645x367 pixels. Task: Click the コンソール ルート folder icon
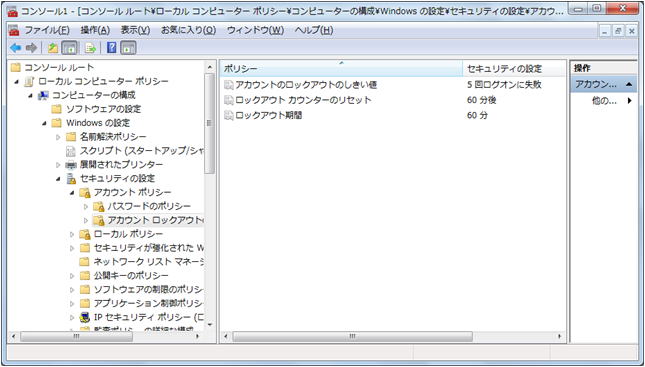point(16,67)
